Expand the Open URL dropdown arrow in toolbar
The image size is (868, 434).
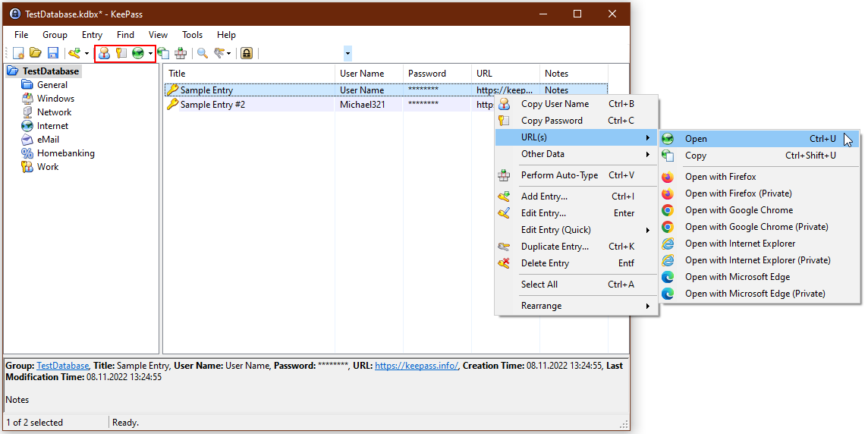click(x=150, y=54)
